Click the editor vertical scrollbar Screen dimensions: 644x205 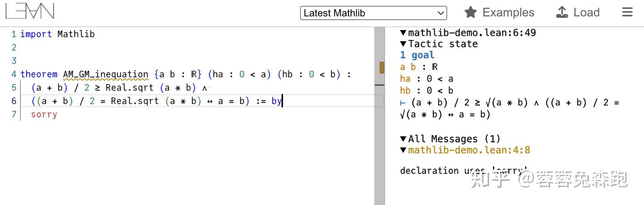pos(380,134)
